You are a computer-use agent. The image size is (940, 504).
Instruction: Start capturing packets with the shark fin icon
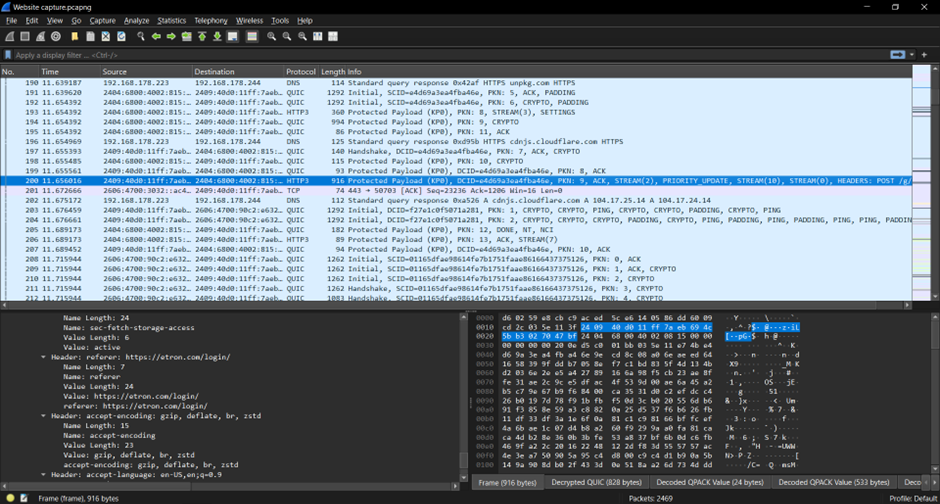click(x=10, y=37)
